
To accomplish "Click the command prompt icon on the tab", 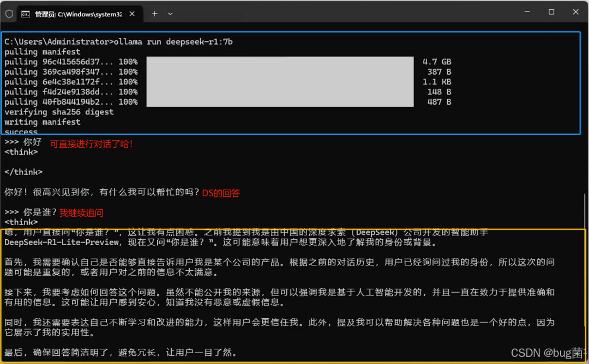I will pyautogui.click(x=26, y=14).
